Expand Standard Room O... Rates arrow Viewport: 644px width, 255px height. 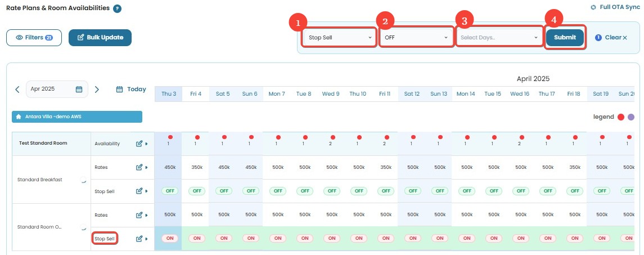coord(147,215)
